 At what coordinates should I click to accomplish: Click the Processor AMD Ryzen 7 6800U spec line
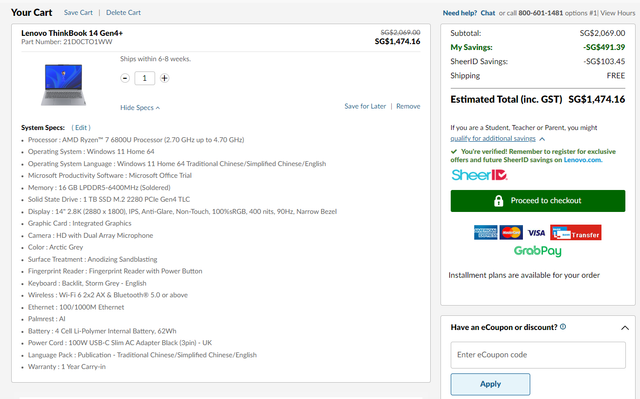point(136,140)
